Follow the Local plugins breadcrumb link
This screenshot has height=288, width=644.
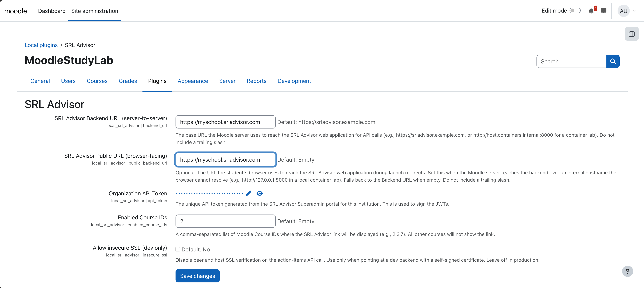coord(41,45)
